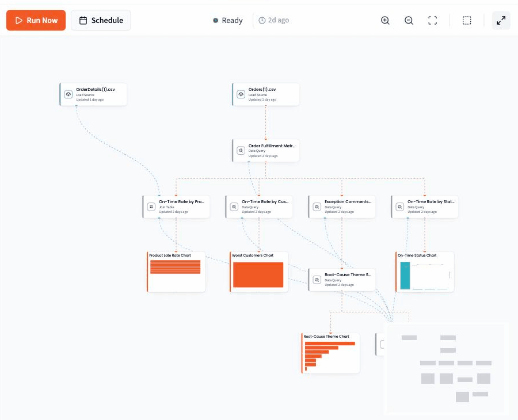Click the zoom out magnifier icon
Image resolution: width=518 pixels, height=420 pixels.
[409, 21]
